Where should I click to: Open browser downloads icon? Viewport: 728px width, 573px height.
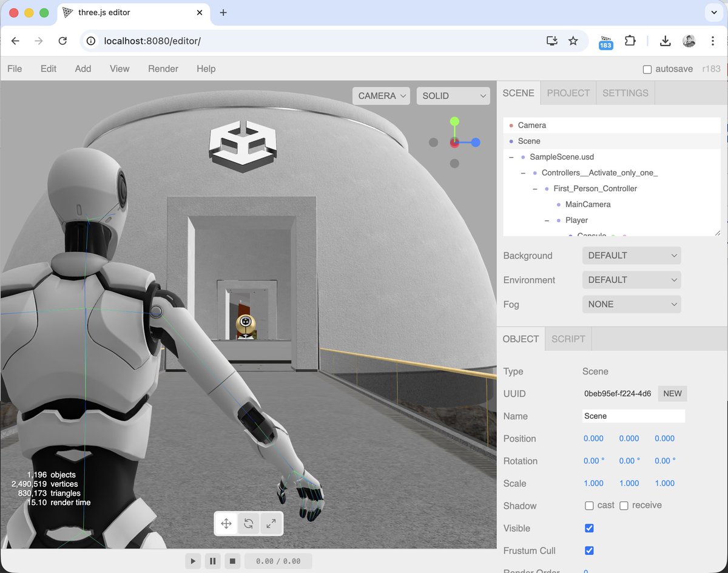666,41
